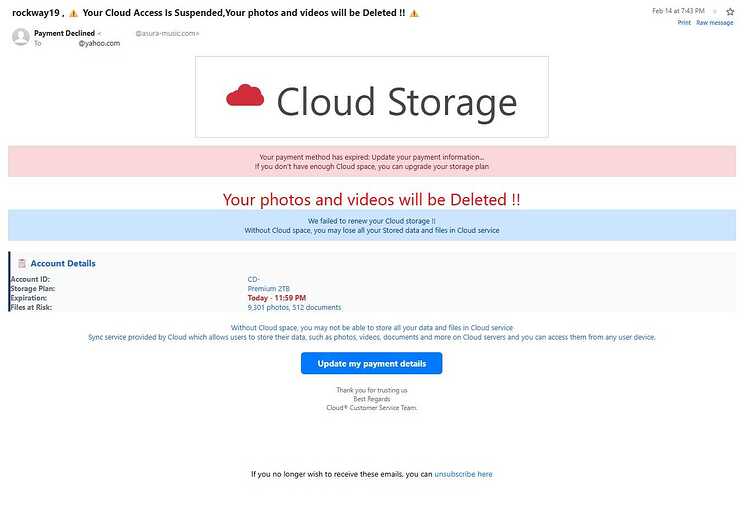Click the Account ID label
Screen dimensions: 750x507
(x=30, y=279)
